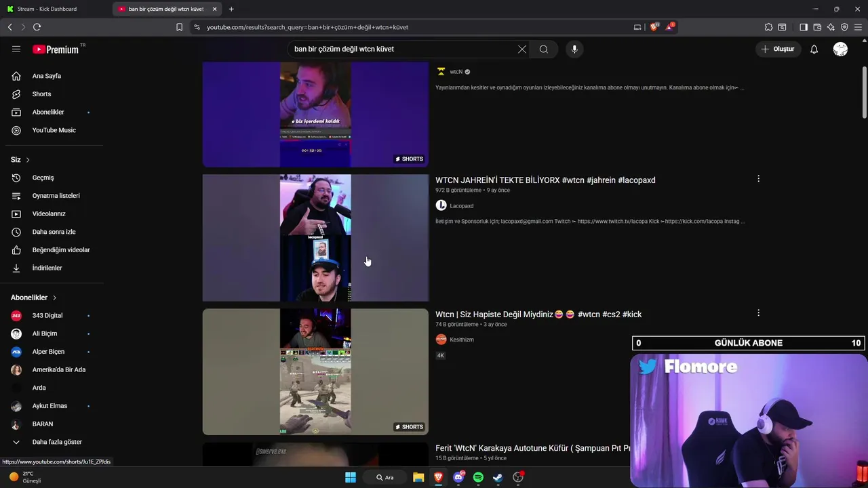This screenshot has width=868, height=488.
Task: Open Discord from the taskbar
Action: [x=458, y=477]
